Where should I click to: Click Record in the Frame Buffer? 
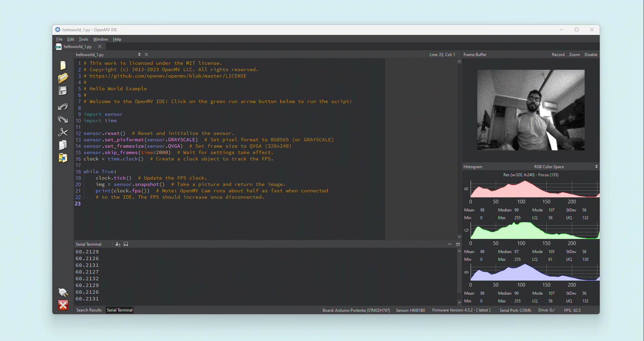[x=558, y=54]
